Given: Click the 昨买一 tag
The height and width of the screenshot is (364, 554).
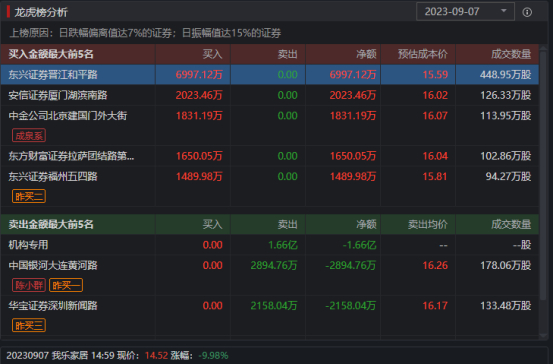Looking at the screenshot, I should point(66,285).
